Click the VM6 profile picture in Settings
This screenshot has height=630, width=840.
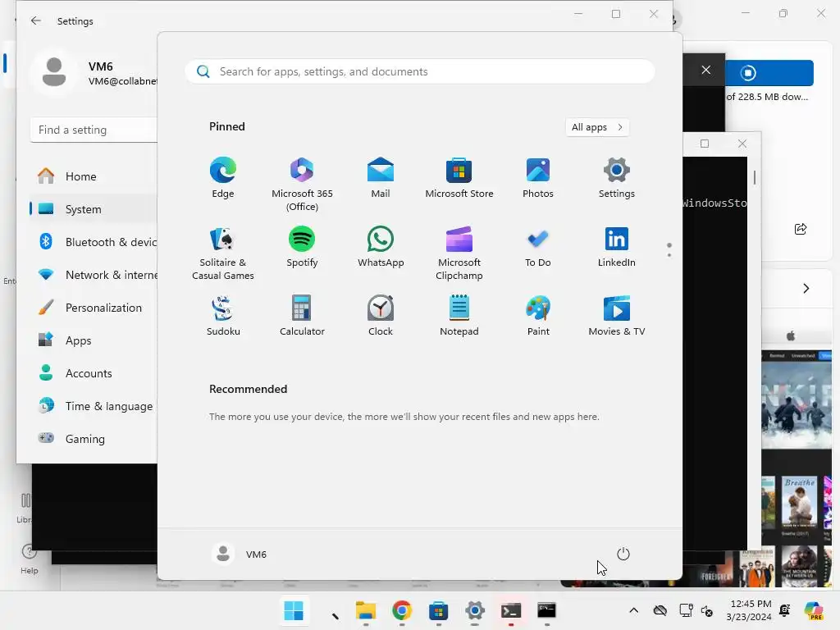[54, 72]
